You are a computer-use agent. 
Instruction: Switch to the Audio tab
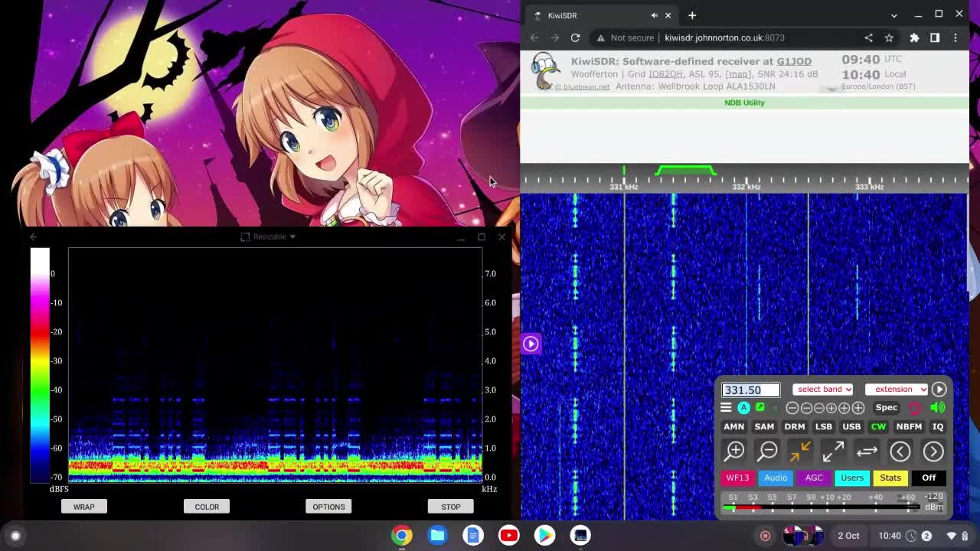tap(776, 478)
